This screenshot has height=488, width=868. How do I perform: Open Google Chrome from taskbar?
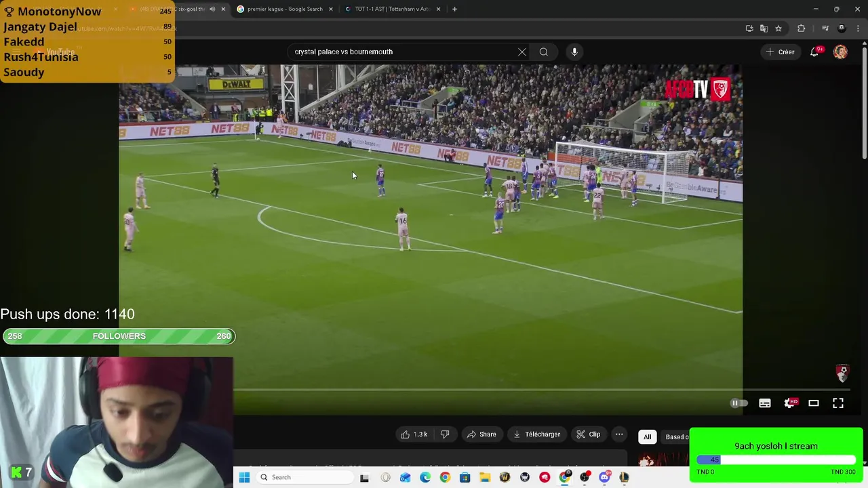(x=445, y=478)
